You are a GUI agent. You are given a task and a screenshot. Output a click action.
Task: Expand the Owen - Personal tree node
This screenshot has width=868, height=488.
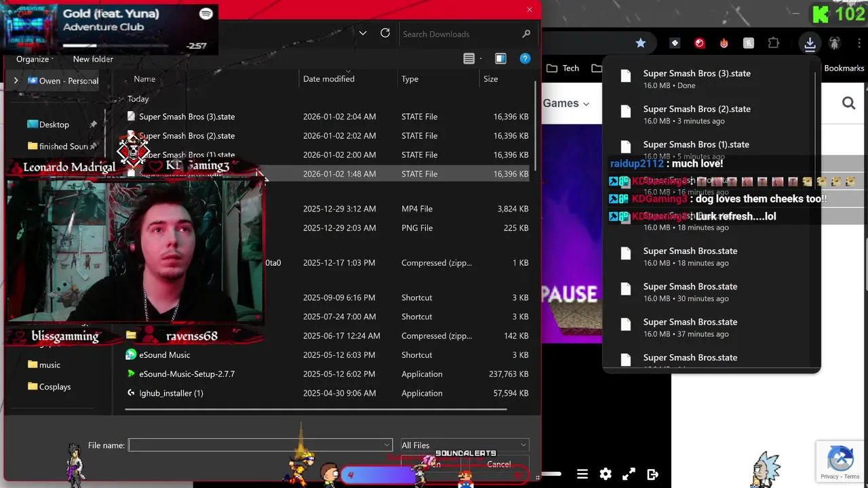tap(16, 81)
